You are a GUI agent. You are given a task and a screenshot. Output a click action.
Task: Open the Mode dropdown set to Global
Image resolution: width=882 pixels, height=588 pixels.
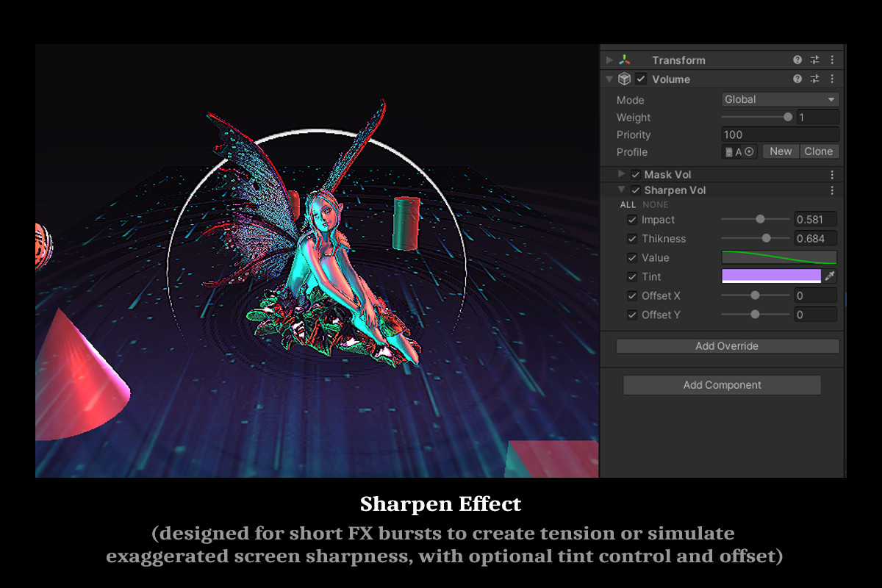pyautogui.click(x=780, y=99)
